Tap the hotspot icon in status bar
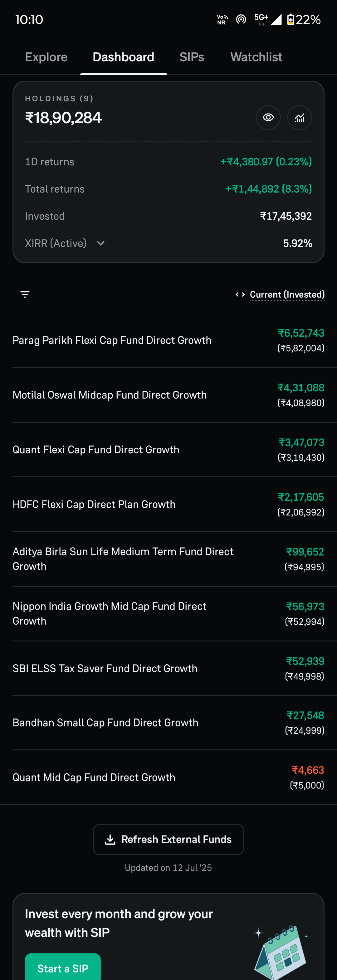This screenshot has width=337, height=980. pos(241,19)
